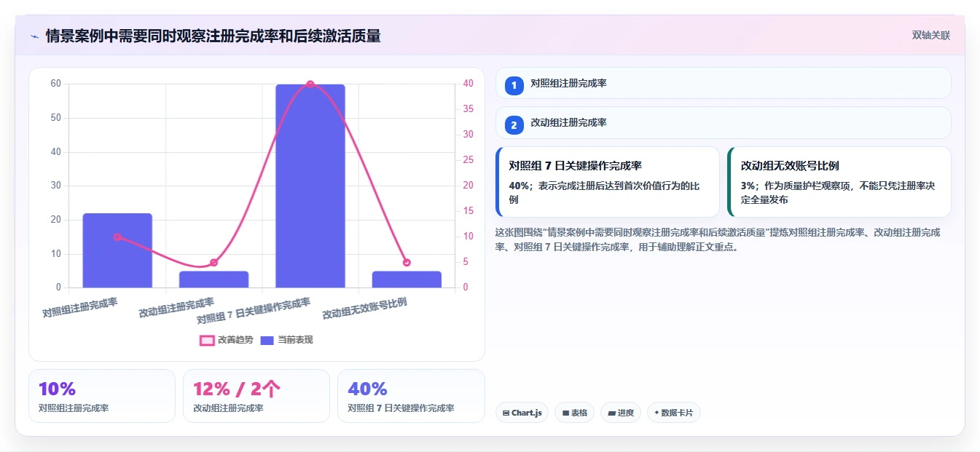The image size is (980, 452).
Task: Click the trend icon beside the header title
Action: click(x=34, y=36)
